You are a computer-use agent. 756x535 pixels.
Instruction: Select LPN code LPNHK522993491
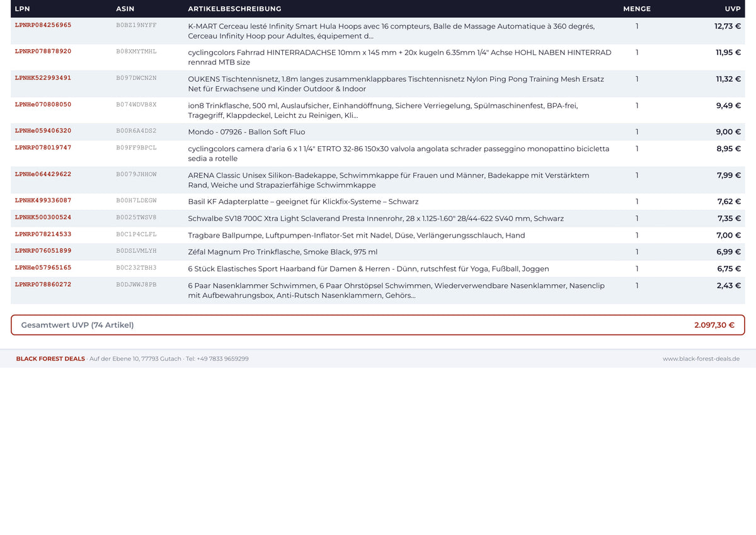(x=43, y=78)
